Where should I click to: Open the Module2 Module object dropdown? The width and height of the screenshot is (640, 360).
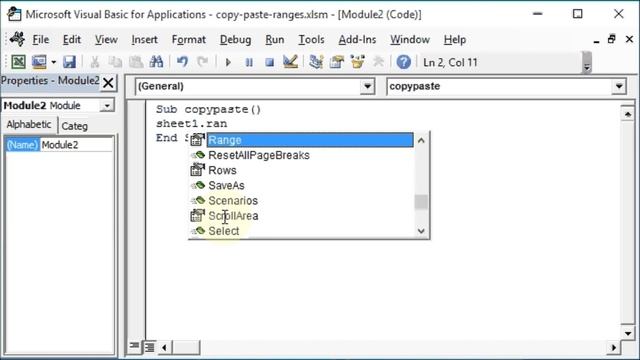(x=107, y=106)
